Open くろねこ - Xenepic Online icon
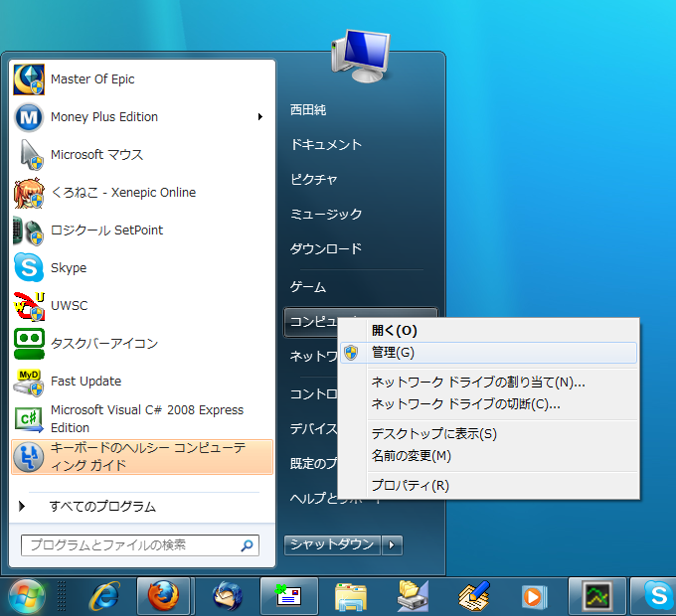This screenshot has height=616, width=676. coord(29,193)
